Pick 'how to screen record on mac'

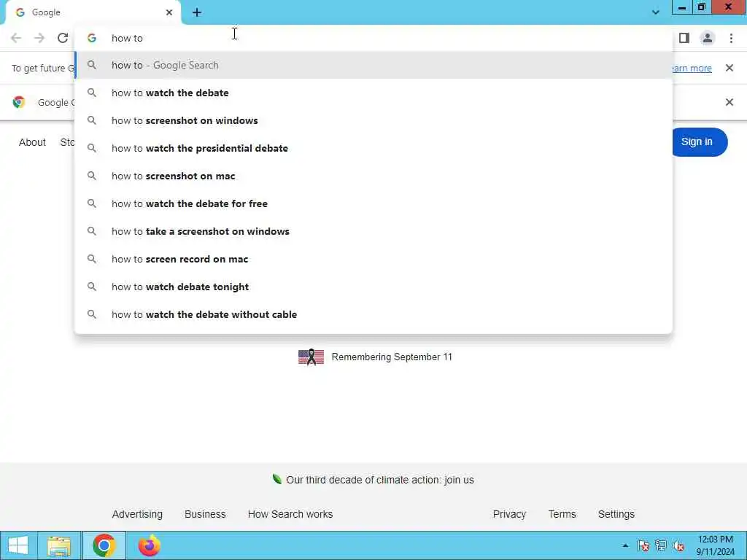(x=373, y=259)
